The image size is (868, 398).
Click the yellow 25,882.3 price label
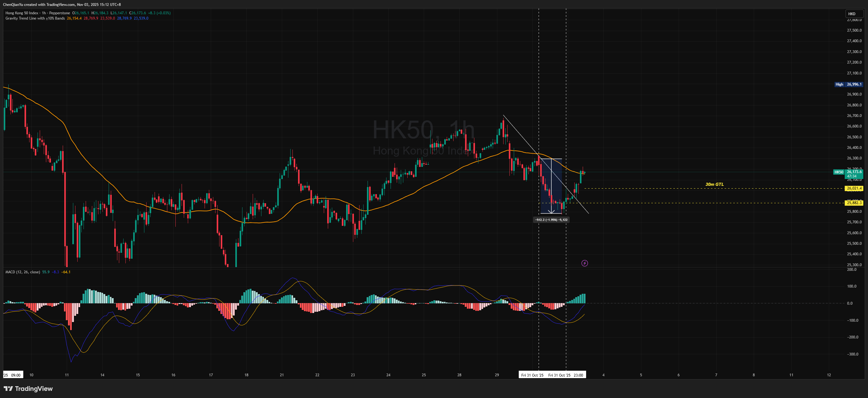coord(854,203)
